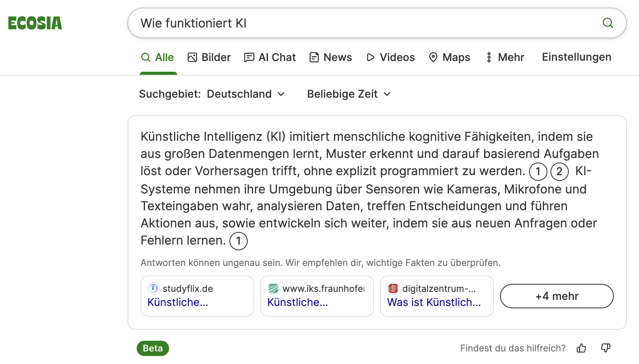Click the Beta badge
This screenshot has width=639, height=364.
(x=153, y=348)
